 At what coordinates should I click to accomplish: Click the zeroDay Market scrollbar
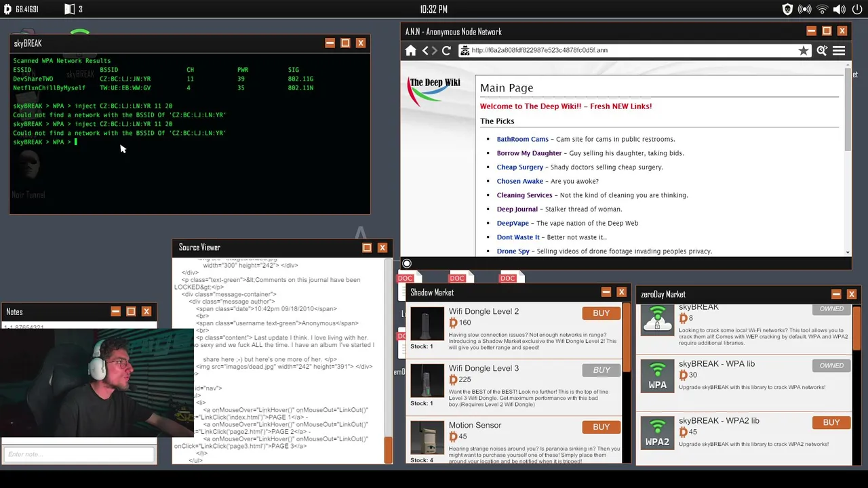click(856, 327)
